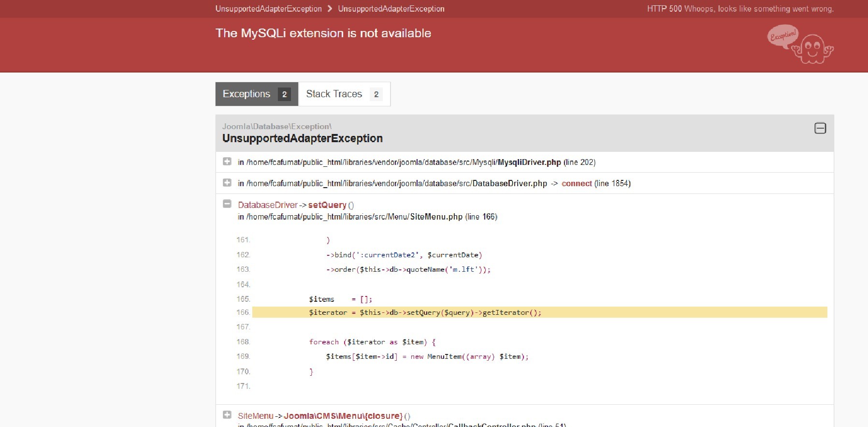
Task: Click the breadcrumb chevron arrow separator
Action: [330, 9]
